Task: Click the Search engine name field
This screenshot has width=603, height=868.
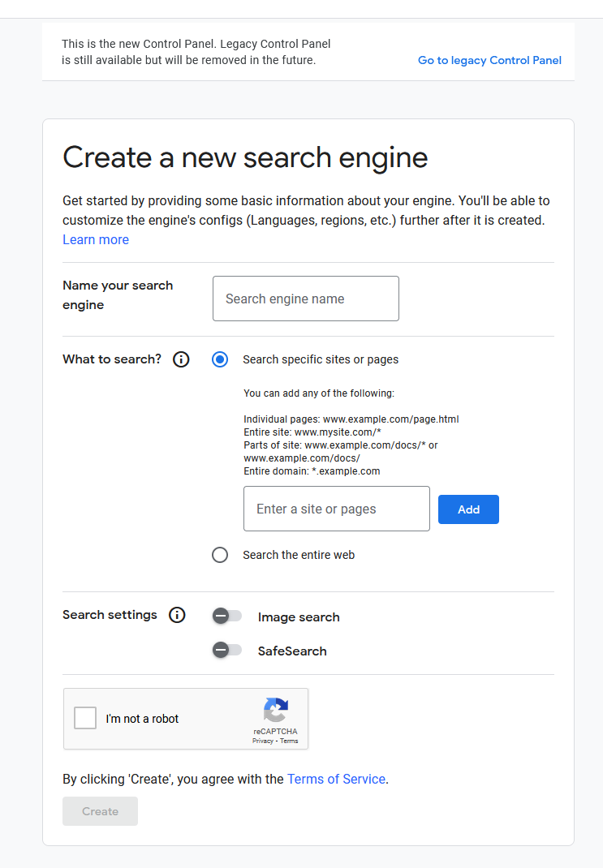Action: pos(305,299)
